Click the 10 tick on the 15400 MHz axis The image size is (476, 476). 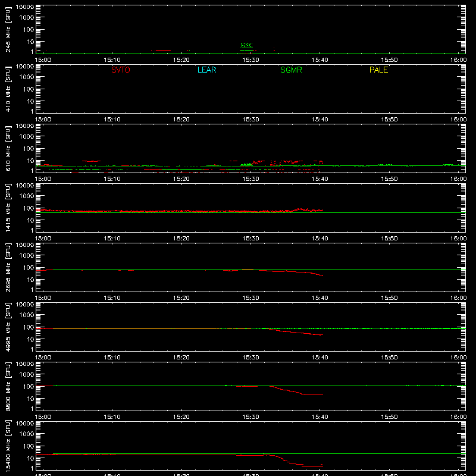30,458
